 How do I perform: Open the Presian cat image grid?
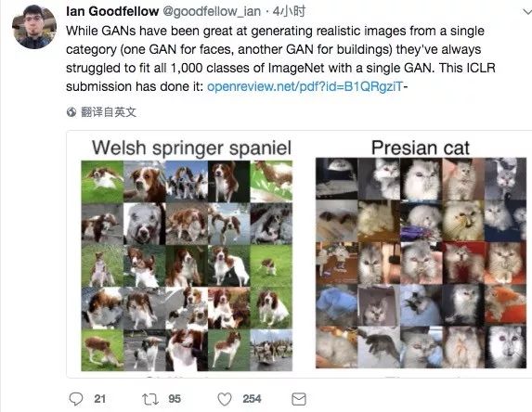(x=421, y=263)
